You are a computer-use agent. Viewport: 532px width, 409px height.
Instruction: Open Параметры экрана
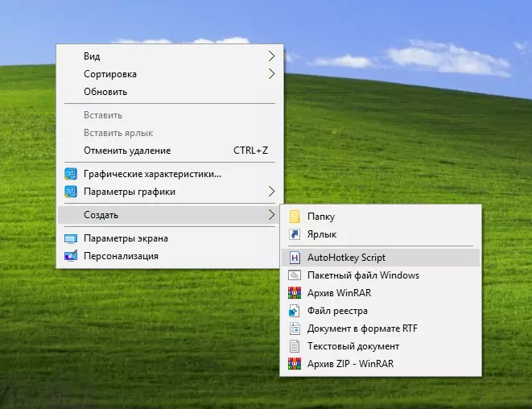pyautogui.click(x=168, y=238)
